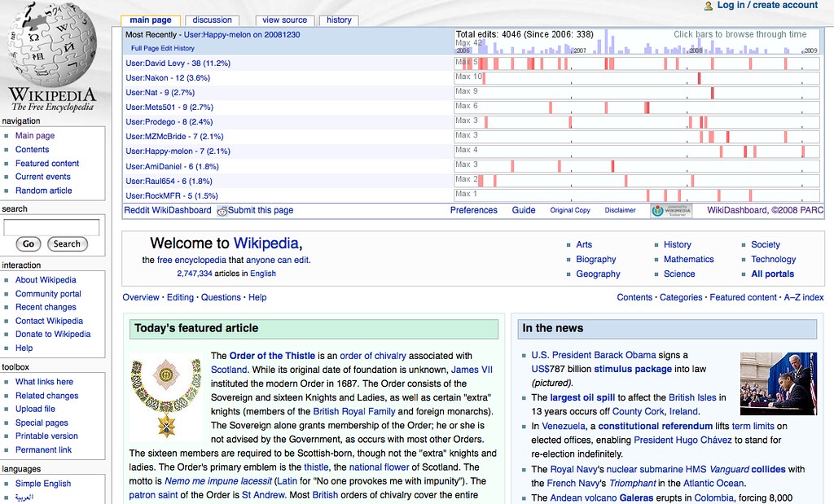Open the A–Z index
Screen dimensions: 834x504
coord(804,298)
